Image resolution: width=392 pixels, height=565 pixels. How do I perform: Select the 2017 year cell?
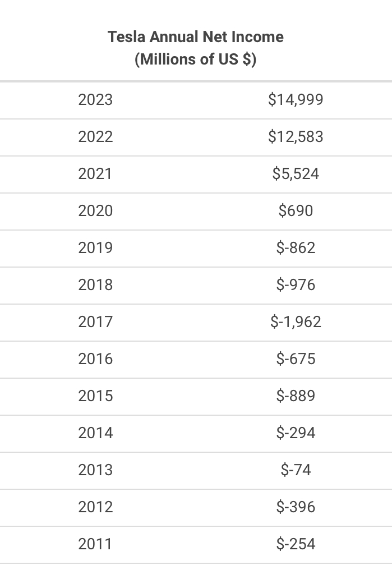pos(95,322)
